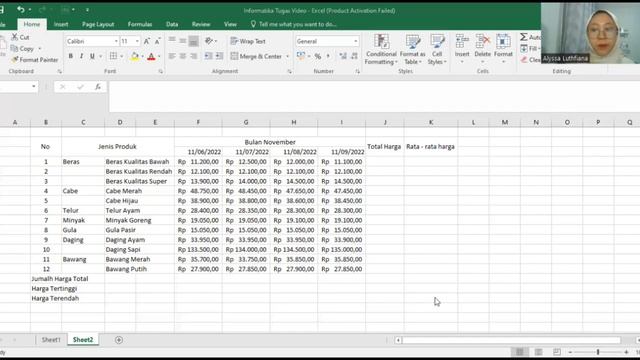Viewport: 640px width, 360px height.
Task: Open Format as Table gallery
Action: pyautogui.click(x=413, y=49)
